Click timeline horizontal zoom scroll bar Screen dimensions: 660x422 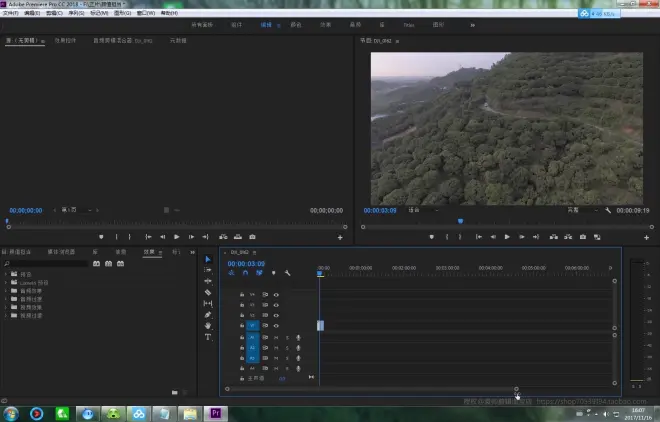372,389
